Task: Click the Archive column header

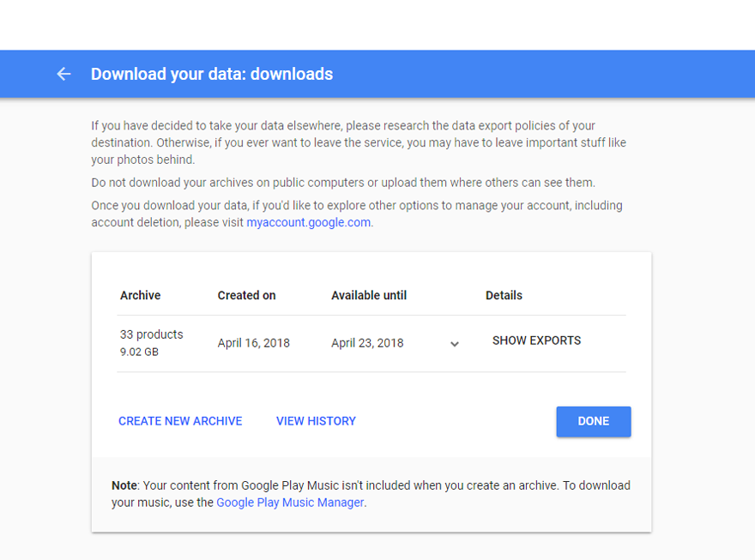Action: coord(141,295)
